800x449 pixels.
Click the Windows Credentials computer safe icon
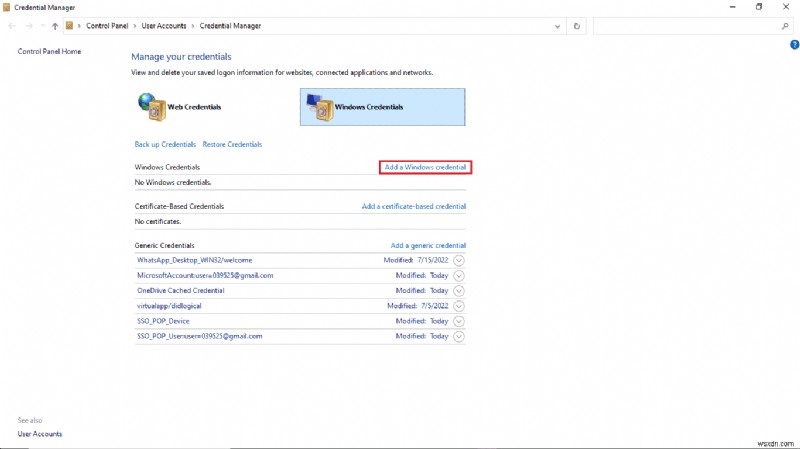(x=320, y=107)
